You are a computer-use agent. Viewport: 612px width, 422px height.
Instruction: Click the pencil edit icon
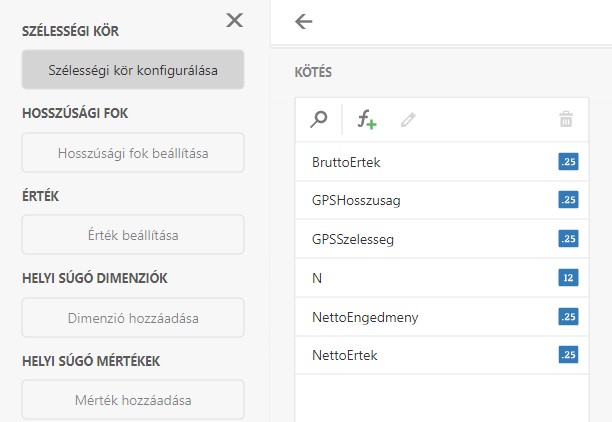[x=408, y=120]
